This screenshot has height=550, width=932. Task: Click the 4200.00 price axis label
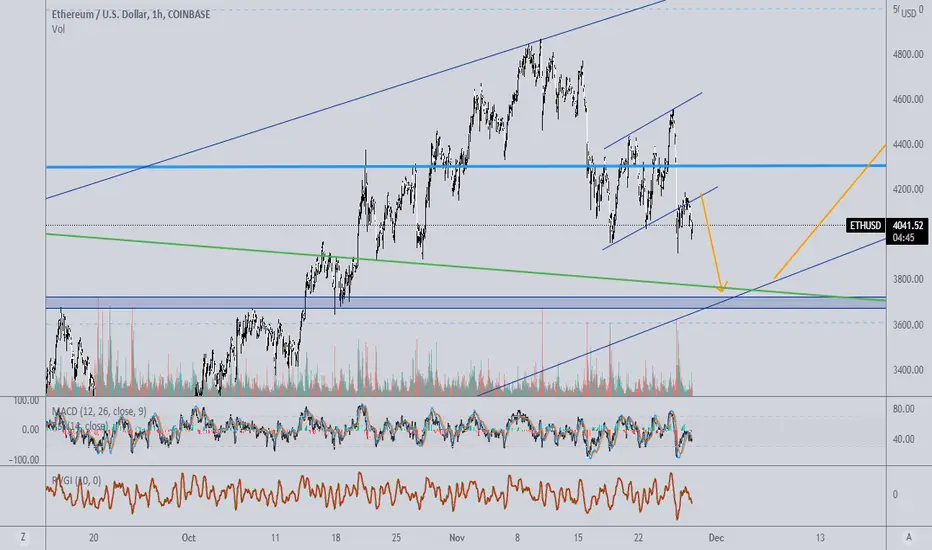908,189
